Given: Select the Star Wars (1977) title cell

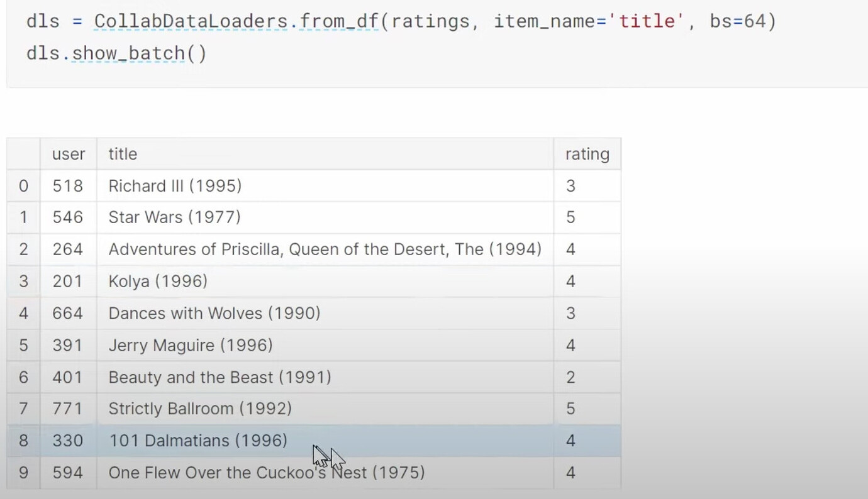Looking at the screenshot, I should click(x=174, y=217).
